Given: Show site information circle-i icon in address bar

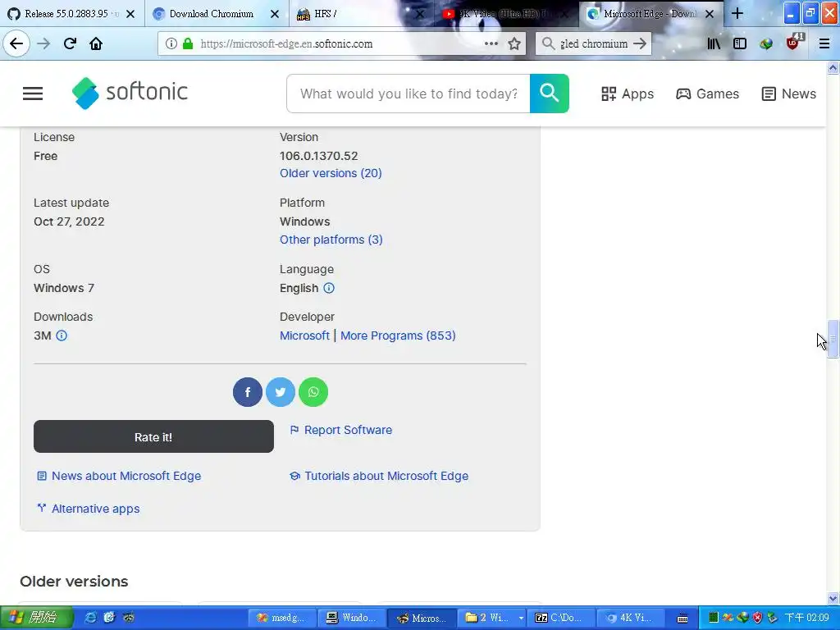Looking at the screenshot, I should click(x=171, y=43).
